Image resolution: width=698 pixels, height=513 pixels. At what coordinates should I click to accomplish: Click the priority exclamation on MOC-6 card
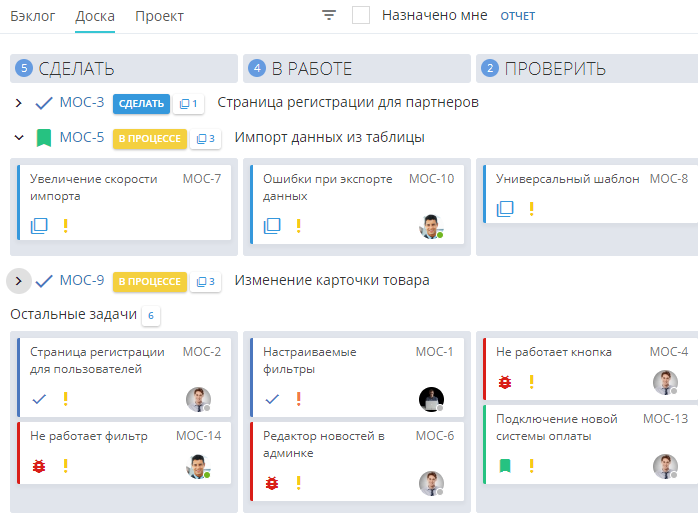[298, 483]
